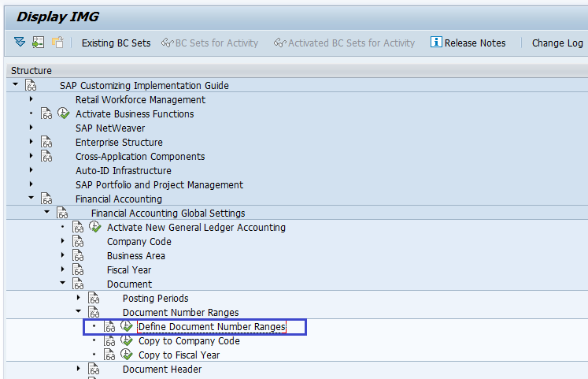Expand SAP Portfolio and Project Management node
The height and width of the screenshot is (379, 588).
pyautogui.click(x=31, y=184)
